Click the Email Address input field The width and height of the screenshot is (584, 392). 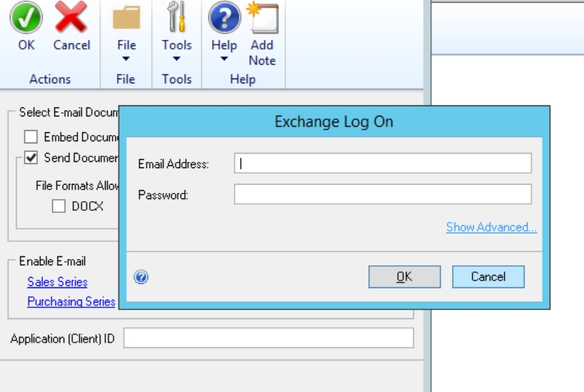(x=383, y=163)
